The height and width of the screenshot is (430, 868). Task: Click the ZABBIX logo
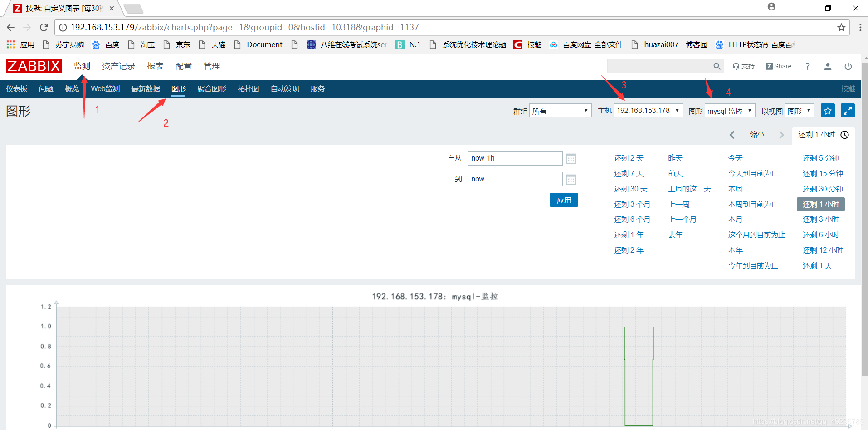34,66
